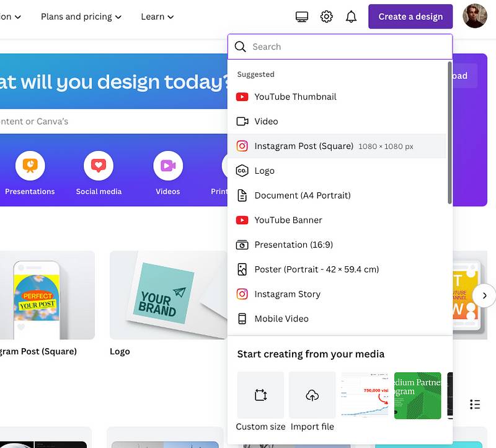The height and width of the screenshot is (448, 496).
Task: Click the Video camera icon
Action: pos(242,121)
